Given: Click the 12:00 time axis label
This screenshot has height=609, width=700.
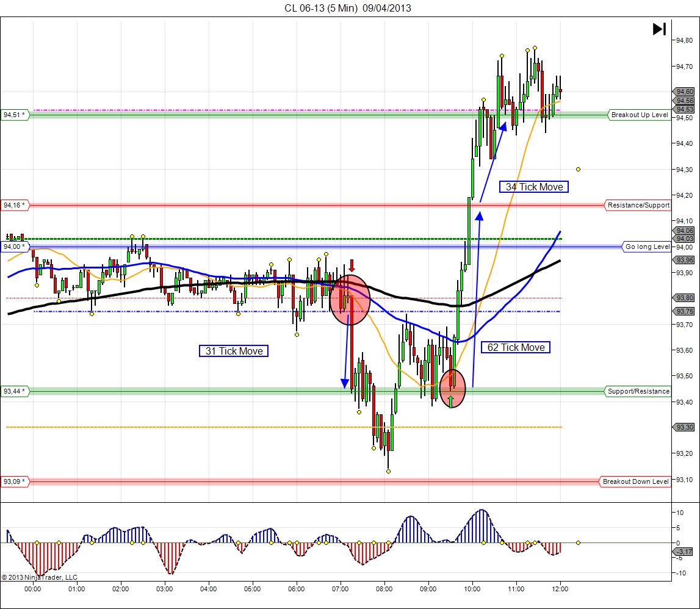Looking at the screenshot, I should [x=560, y=589].
